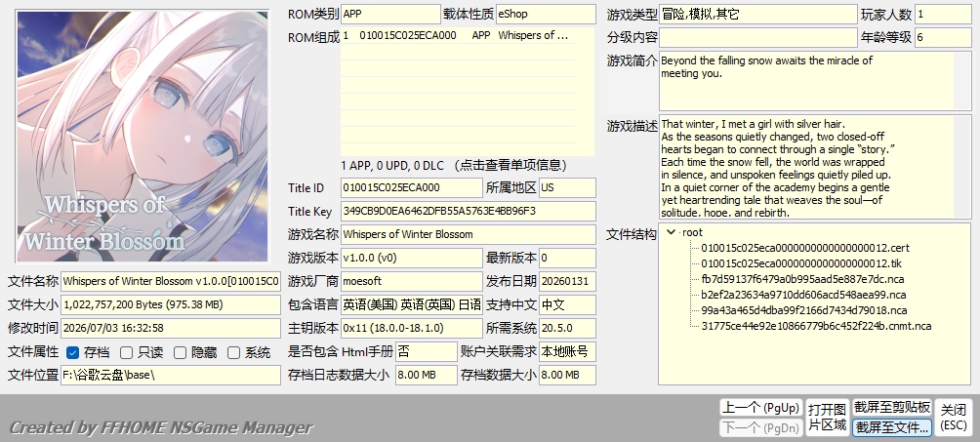The image size is (980, 442).
Task: Click the Whispers of Winter Blossom cover art
Action: point(143,136)
